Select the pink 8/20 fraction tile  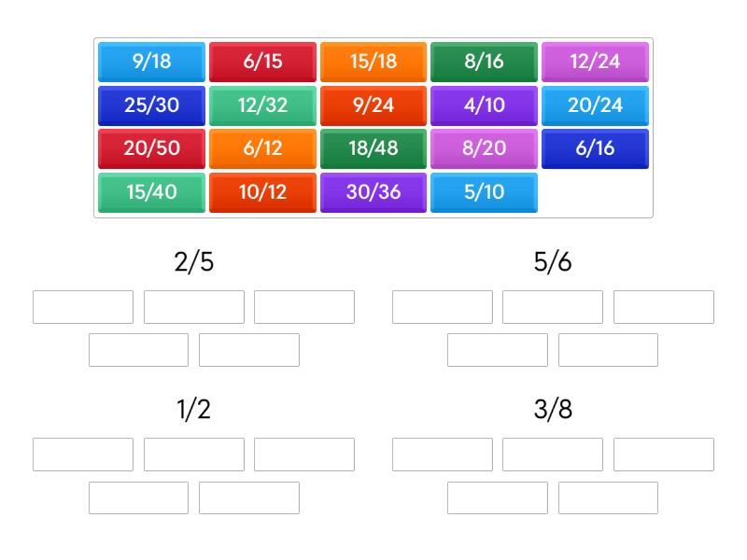click(484, 148)
